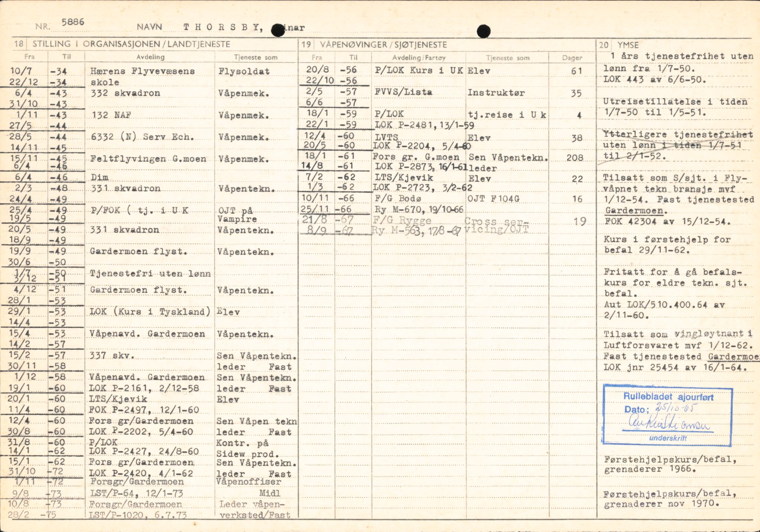
Task: Select struck-out 'Ytterligere tjenestefrihet' note
Action: click(x=678, y=134)
